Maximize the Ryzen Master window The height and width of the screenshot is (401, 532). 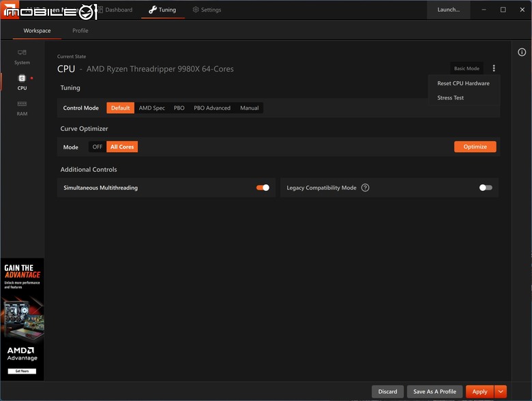coord(503,10)
